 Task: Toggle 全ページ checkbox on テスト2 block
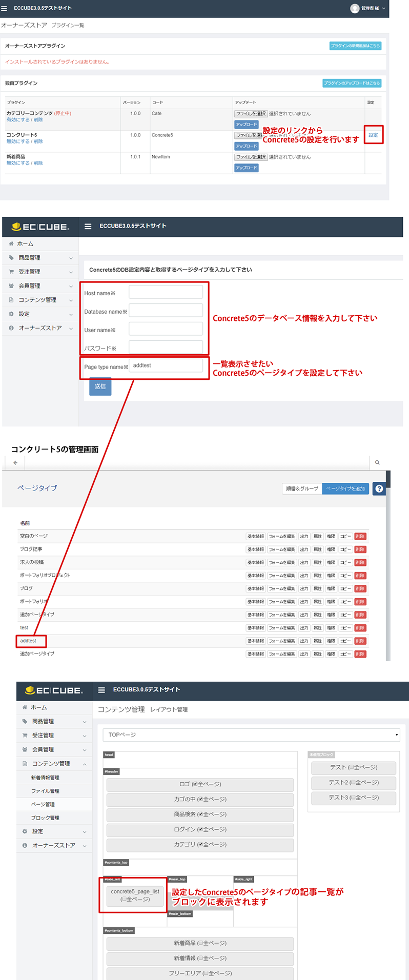pos(353,783)
